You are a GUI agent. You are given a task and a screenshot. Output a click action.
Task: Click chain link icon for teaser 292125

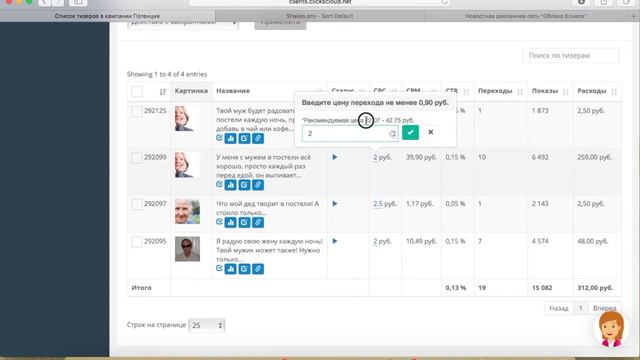tap(258, 138)
